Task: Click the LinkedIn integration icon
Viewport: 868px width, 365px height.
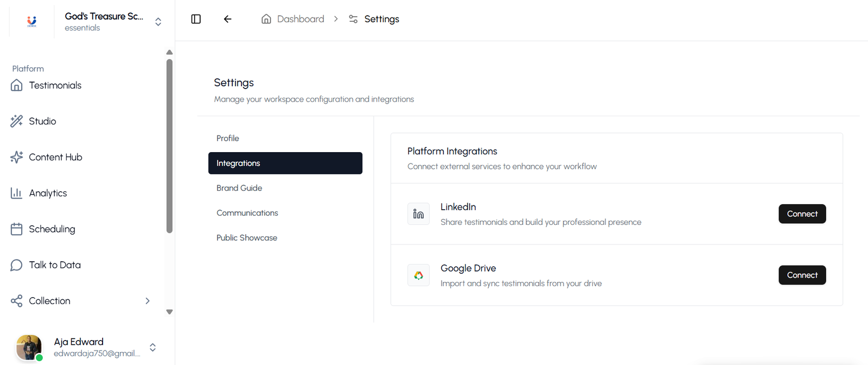Action: click(x=418, y=214)
